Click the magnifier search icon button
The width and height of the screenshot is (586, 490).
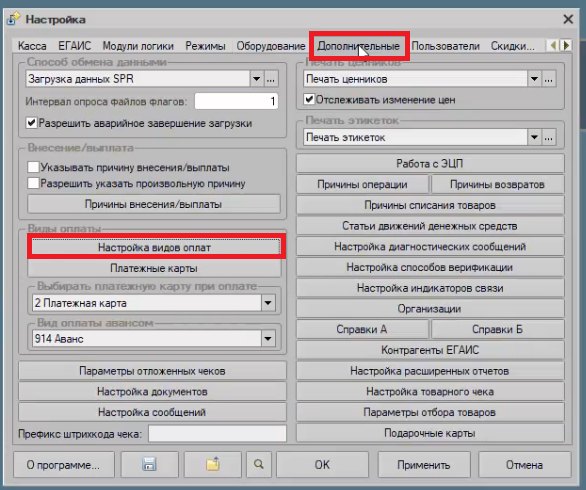pos(259,465)
